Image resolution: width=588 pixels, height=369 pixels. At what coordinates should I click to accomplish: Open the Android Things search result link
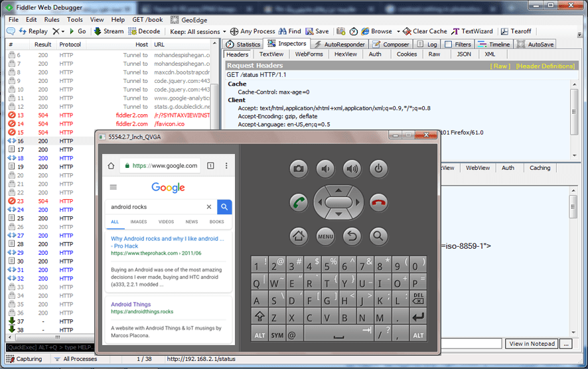(131, 304)
